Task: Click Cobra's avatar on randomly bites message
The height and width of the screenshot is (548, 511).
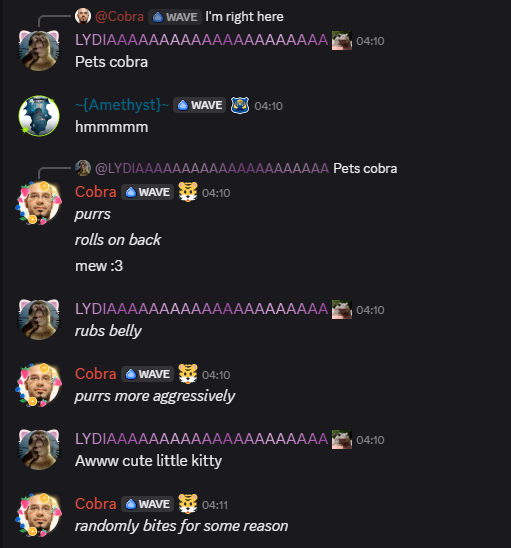Action: tap(39, 514)
